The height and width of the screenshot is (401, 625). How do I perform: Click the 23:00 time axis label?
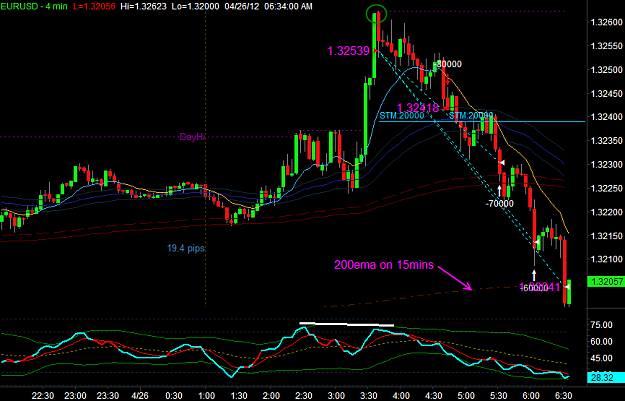pyautogui.click(x=75, y=396)
